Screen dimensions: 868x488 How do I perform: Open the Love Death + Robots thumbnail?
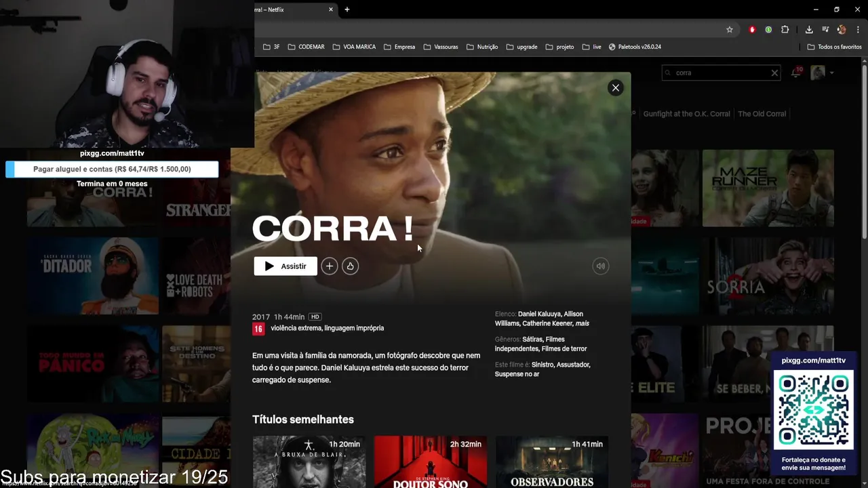[197, 276]
